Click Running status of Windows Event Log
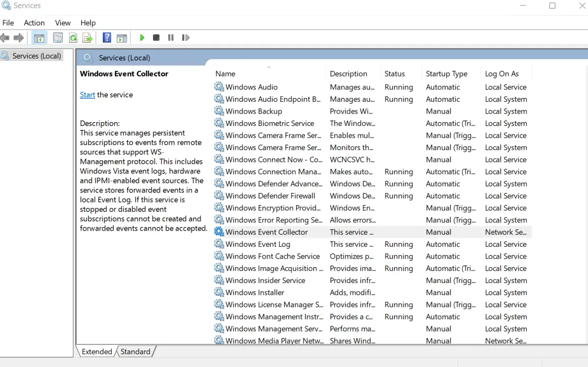Image resolution: width=588 pixels, height=367 pixels. (399, 244)
